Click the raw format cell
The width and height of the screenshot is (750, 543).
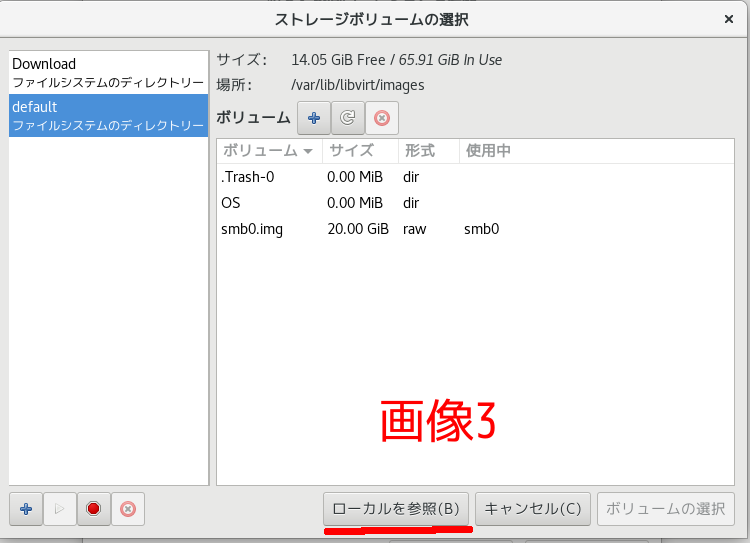click(414, 229)
